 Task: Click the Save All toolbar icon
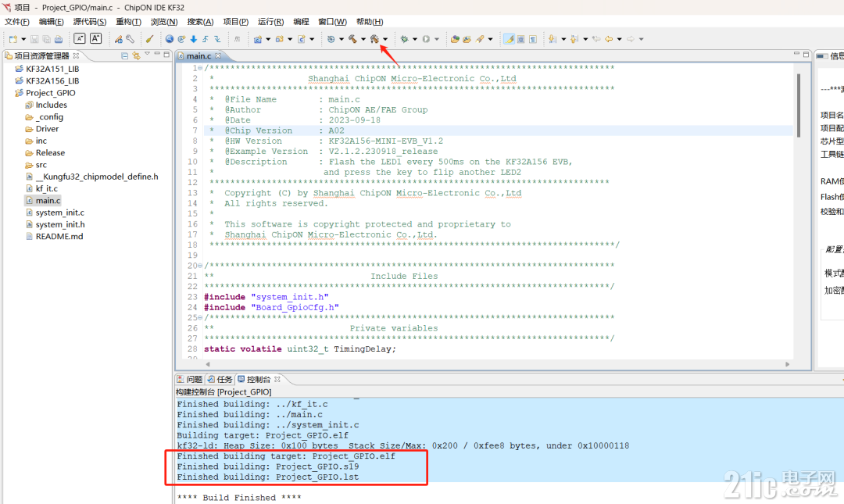click(x=47, y=39)
